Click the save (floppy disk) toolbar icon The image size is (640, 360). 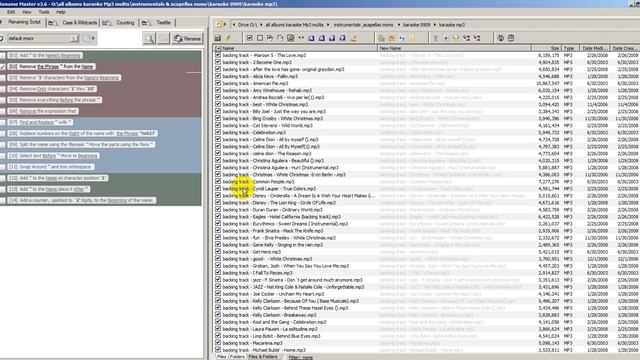coord(218,38)
